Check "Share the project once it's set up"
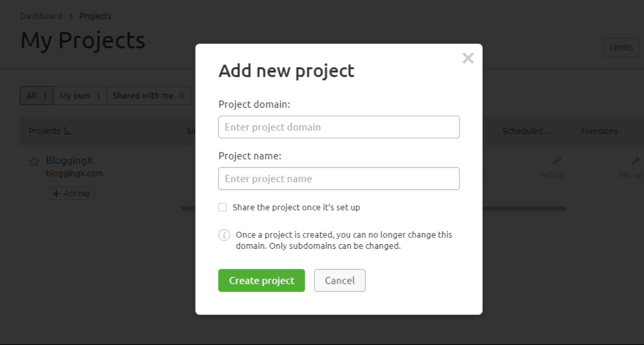The image size is (644, 345). pos(222,207)
